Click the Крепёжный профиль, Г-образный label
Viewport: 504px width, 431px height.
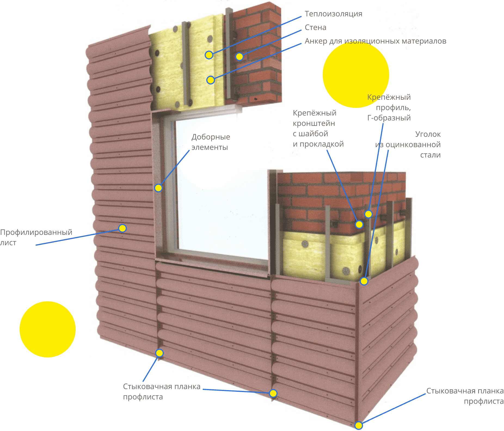coord(389,107)
